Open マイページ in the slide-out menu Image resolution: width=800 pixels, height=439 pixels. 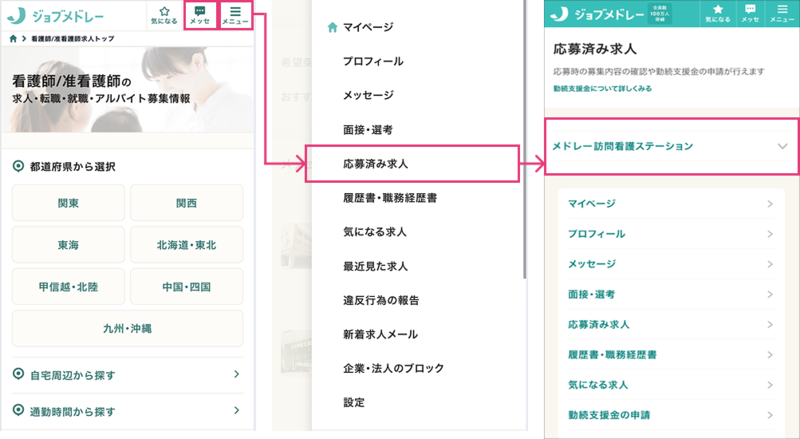[x=368, y=27]
